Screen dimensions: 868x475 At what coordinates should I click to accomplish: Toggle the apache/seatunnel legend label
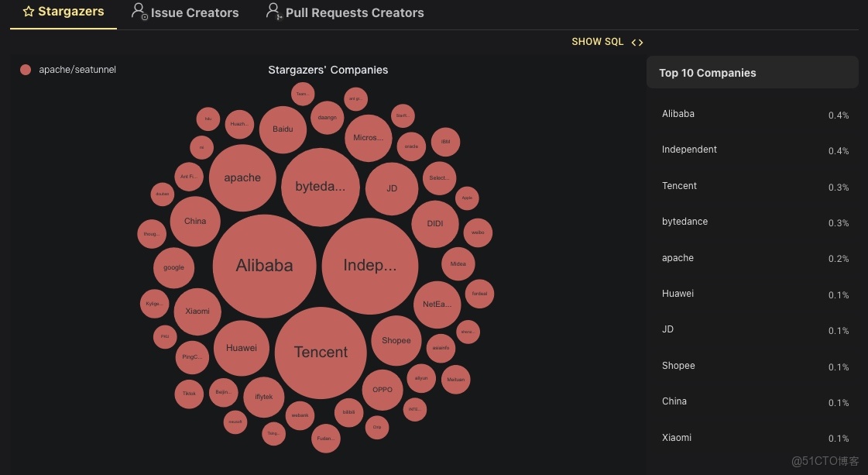tap(77, 70)
